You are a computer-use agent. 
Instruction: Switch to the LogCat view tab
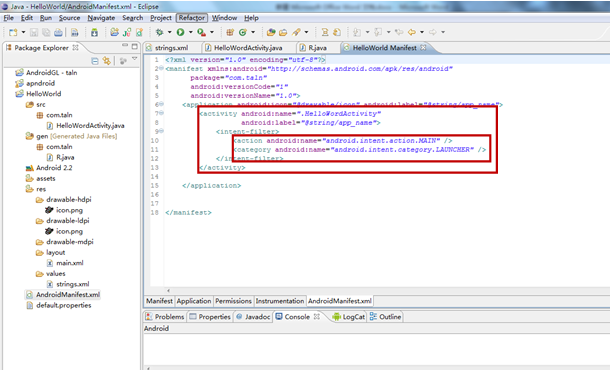(x=349, y=317)
